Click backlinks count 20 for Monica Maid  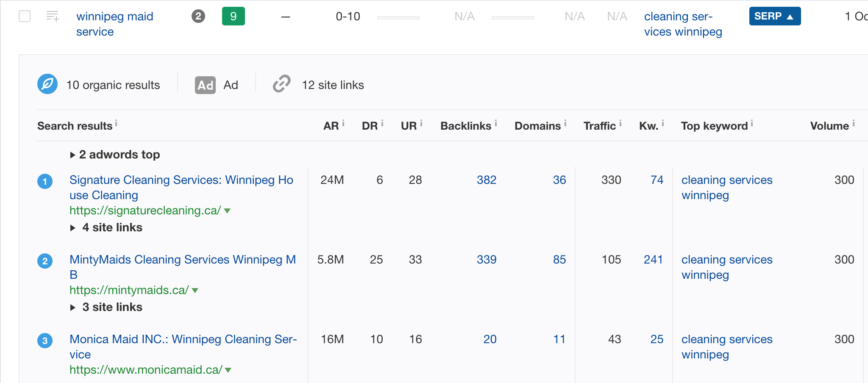coord(490,339)
